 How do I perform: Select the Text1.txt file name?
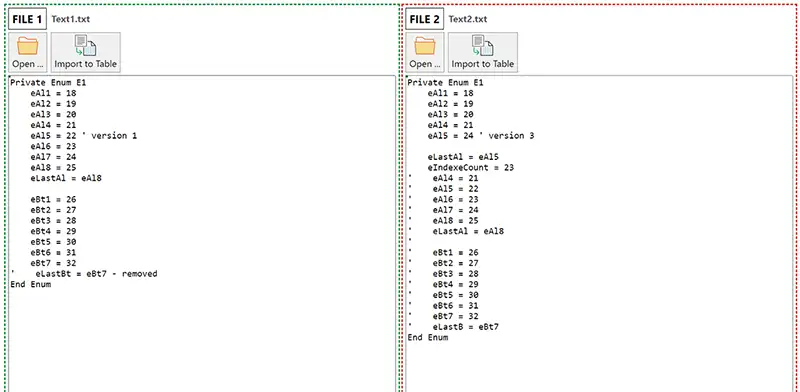[71, 19]
